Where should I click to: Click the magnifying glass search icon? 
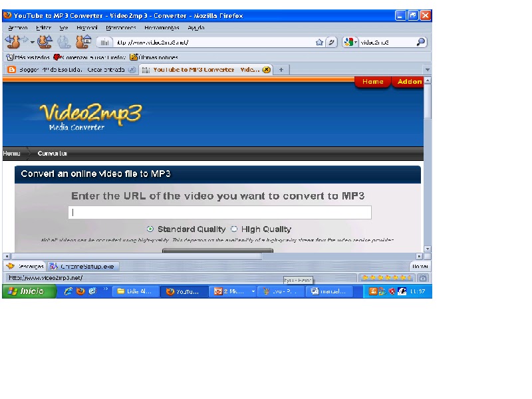pos(421,42)
